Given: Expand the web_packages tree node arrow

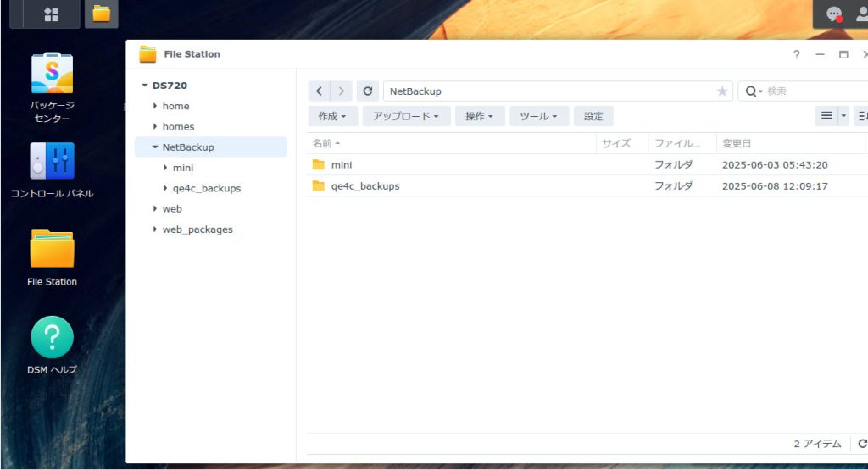Looking at the screenshot, I should tap(155, 229).
